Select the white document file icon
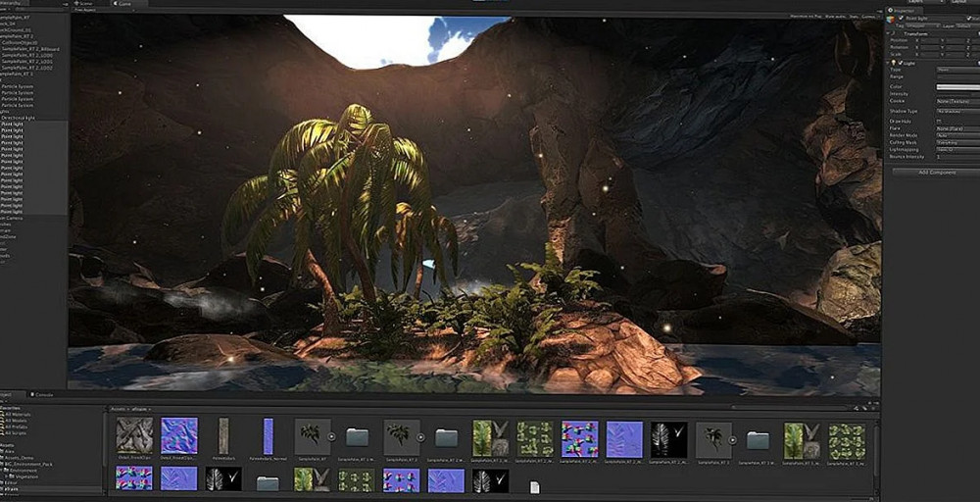The image size is (980, 502). (x=534, y=486)
